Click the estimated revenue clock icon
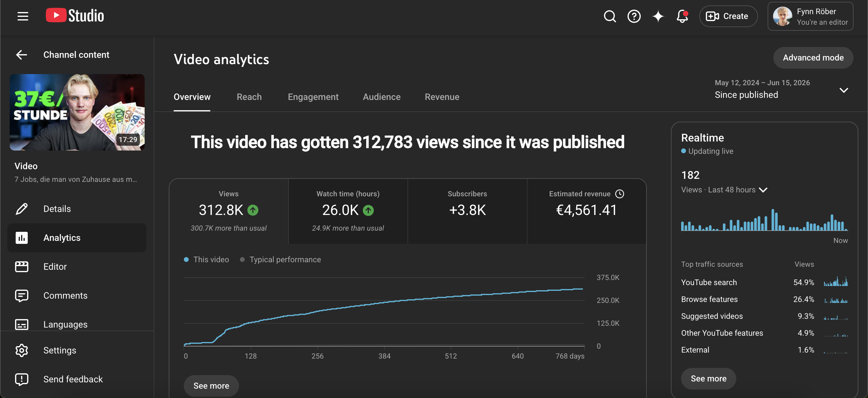 pyautogui.click(x=620, y=194)
